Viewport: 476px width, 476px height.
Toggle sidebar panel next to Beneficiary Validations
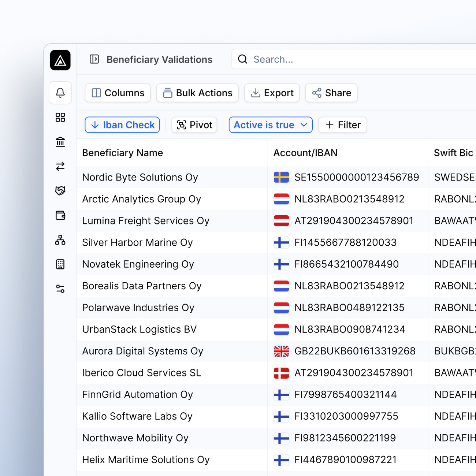tap(94, 59)
